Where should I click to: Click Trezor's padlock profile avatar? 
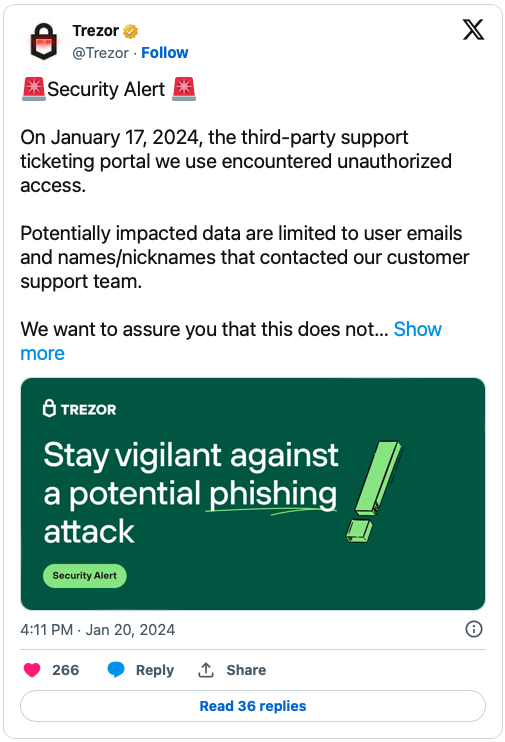pyautogui.click(x=44, y=42)
